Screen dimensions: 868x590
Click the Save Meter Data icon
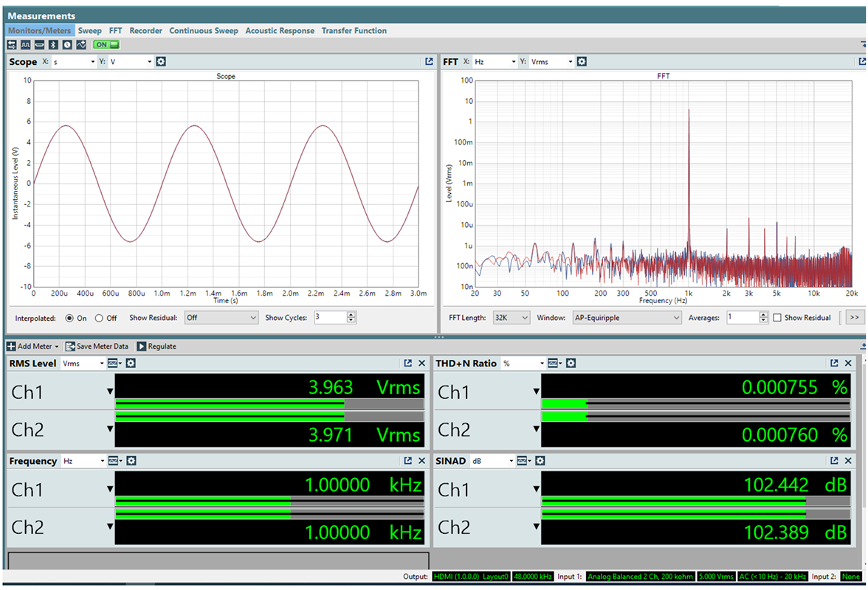click(x=71, y=347)
